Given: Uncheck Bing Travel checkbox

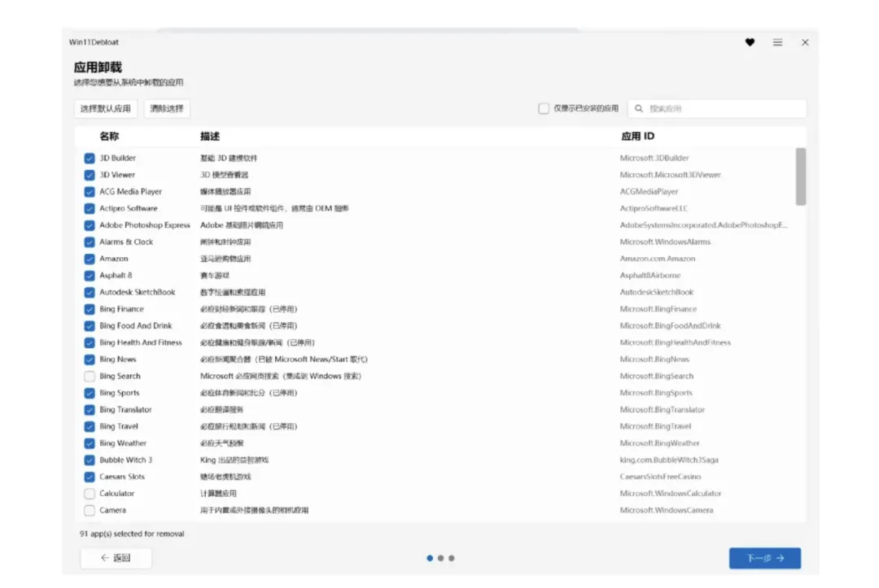Looking at the screenshot, I should pos(90,427).
